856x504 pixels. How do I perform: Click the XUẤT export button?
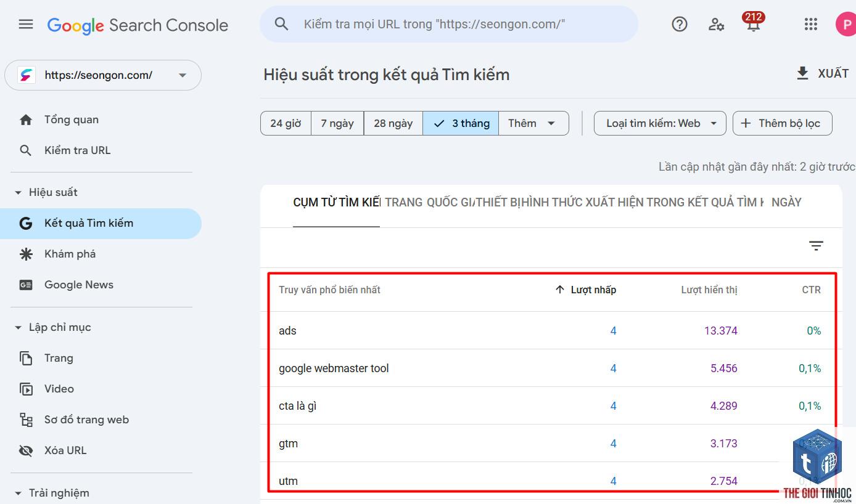[822, 73]
